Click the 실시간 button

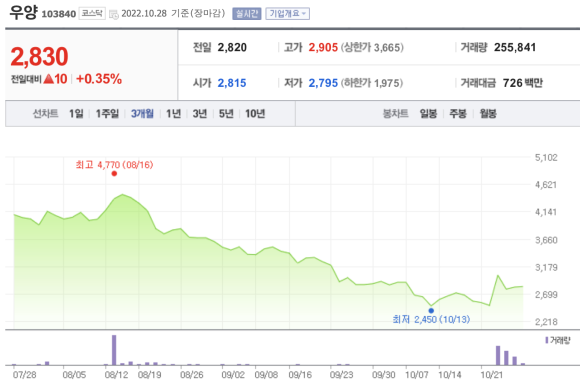[x=247, y=14]
